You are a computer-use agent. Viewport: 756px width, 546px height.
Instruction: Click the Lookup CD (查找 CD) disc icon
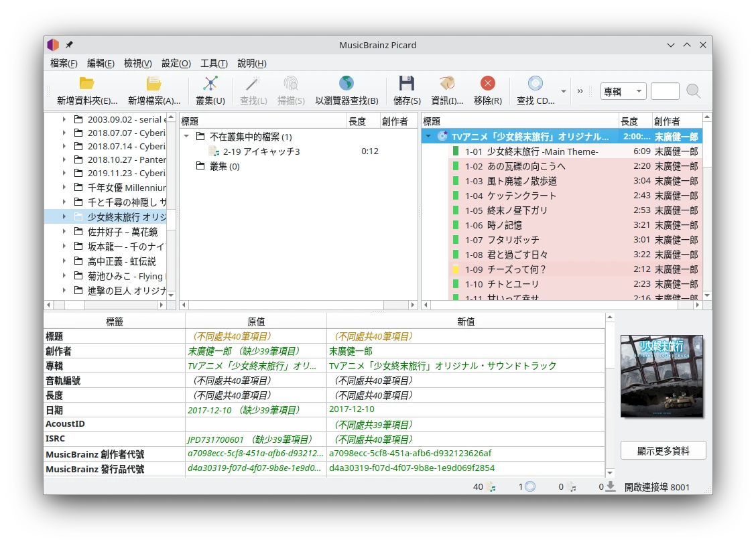coord(535,84)
